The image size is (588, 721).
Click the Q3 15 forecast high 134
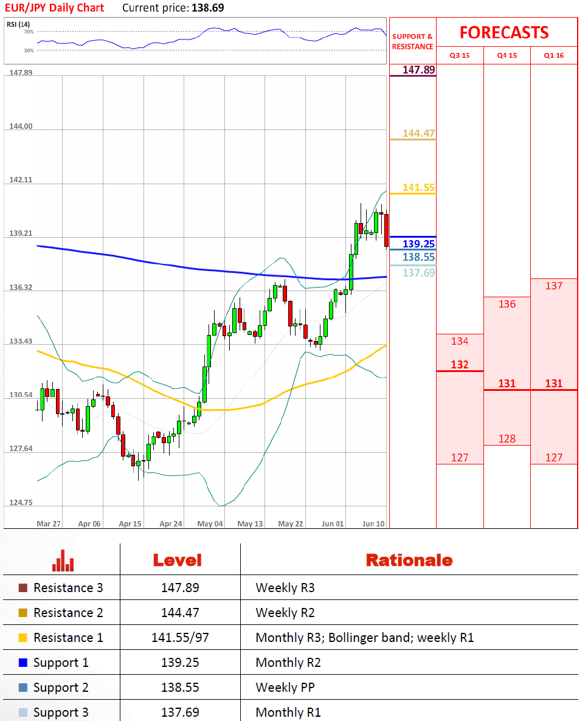[x=460, y=341]
